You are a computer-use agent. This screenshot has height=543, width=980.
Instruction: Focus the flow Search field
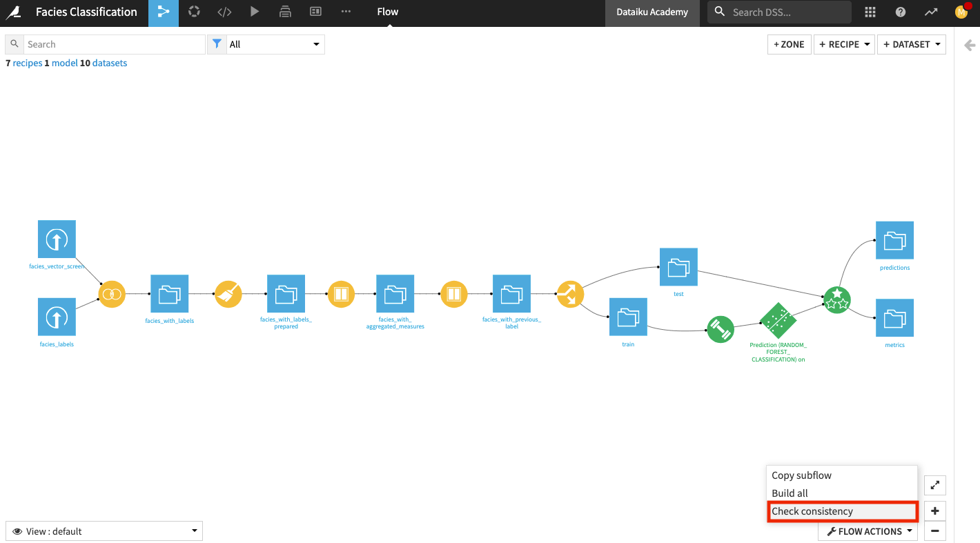tap(115, 44)
